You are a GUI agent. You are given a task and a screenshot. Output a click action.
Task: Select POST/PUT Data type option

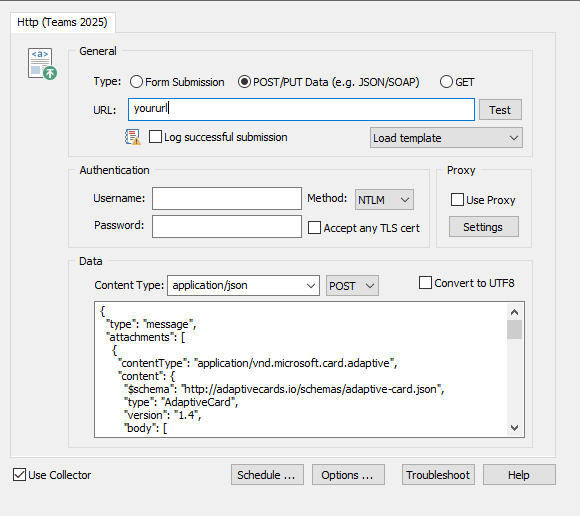244,82
